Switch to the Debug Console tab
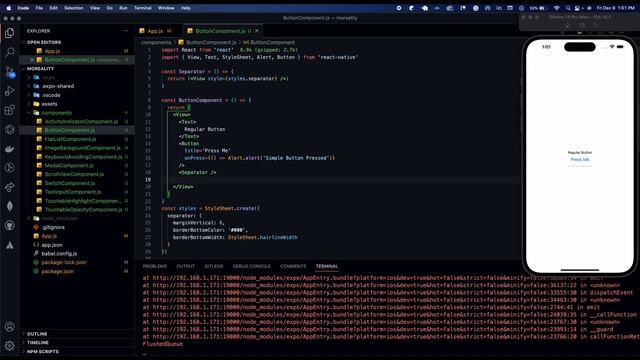 coord(251,266)
